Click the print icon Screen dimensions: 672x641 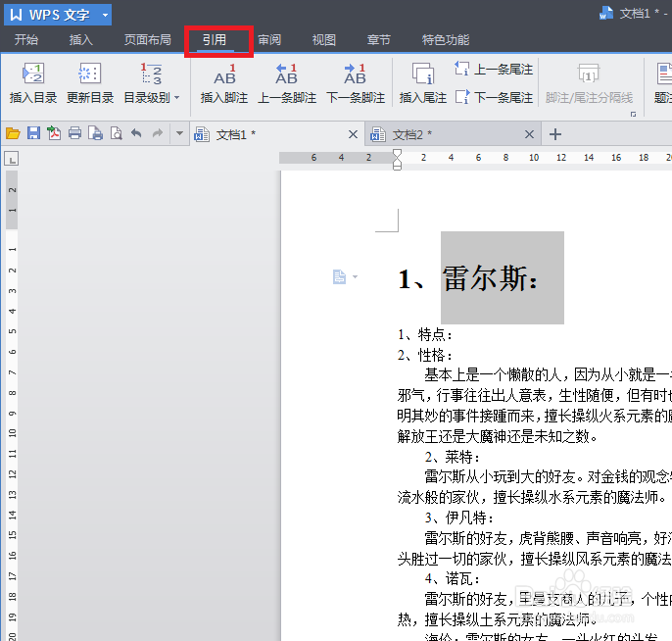(x=74, y=133)
